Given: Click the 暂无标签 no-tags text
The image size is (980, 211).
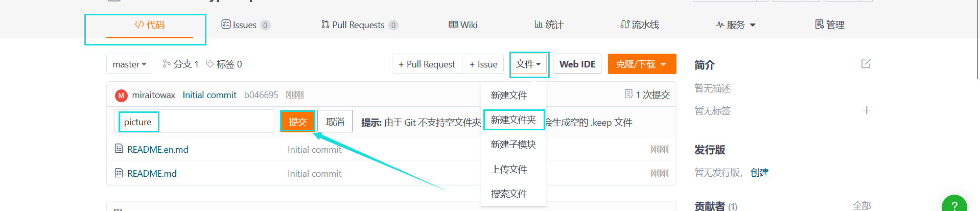Looking at the screenshot, I should pos(712,110).
